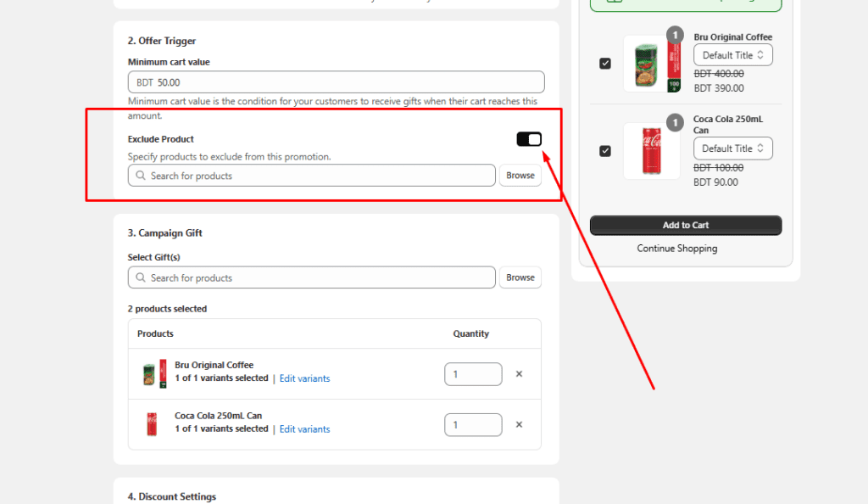Click the 'BDT 390.00' price
The height and width of the screenshot is (504, 868).
(x=719, y=88)
